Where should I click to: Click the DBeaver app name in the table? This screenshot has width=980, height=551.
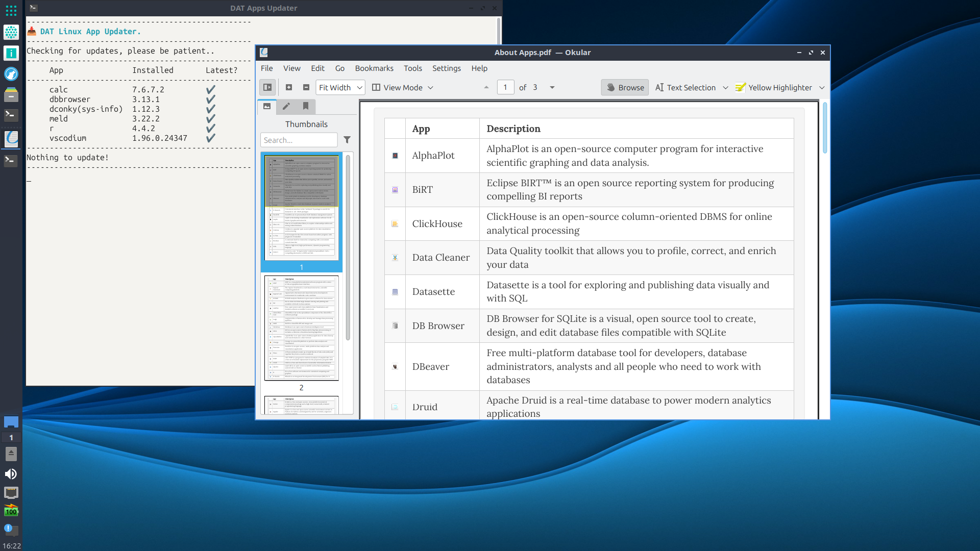point(431,366)
